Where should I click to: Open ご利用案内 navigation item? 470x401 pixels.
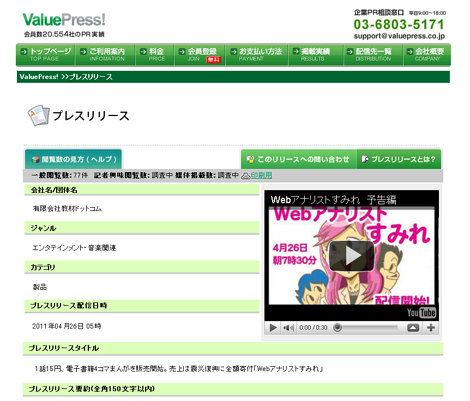click(x=106, y=55)
